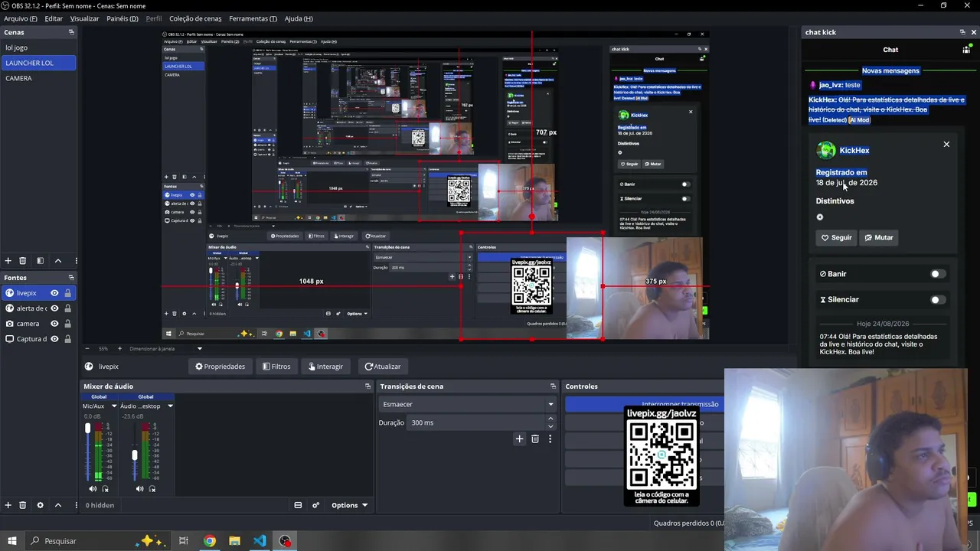This screenshot has width=980, height=551.
Task: Open Propriedades for the livepix source
Action: pyautogui.click(x=220, y=367)
